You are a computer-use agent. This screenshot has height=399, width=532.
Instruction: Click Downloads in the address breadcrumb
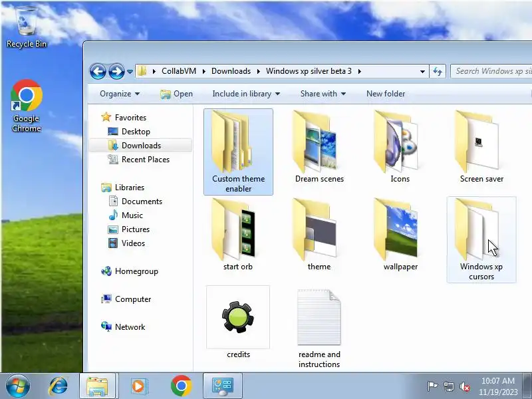231,71
